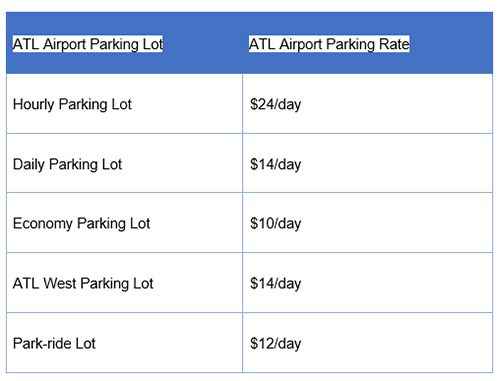
Task: Select the $12/day rate cell
Action: (368, 343)
